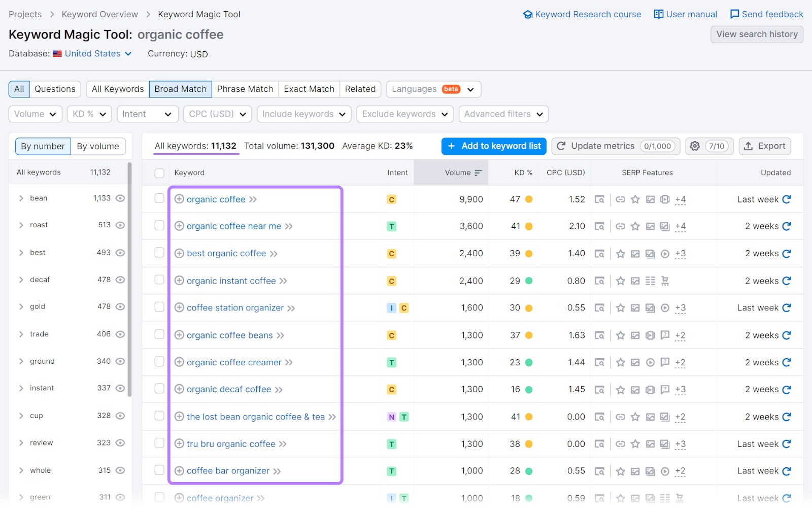
Task: Tick checkbox for organic coffee near me
Action: (159, 225)
